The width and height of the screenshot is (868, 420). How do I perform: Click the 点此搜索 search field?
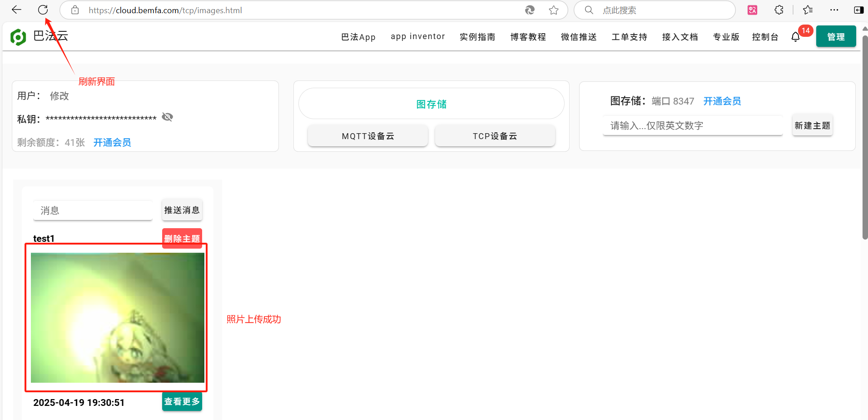(x=655, y=10)
